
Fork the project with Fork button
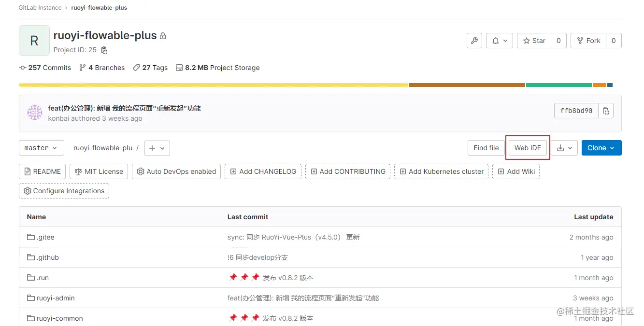coord(588,41)
